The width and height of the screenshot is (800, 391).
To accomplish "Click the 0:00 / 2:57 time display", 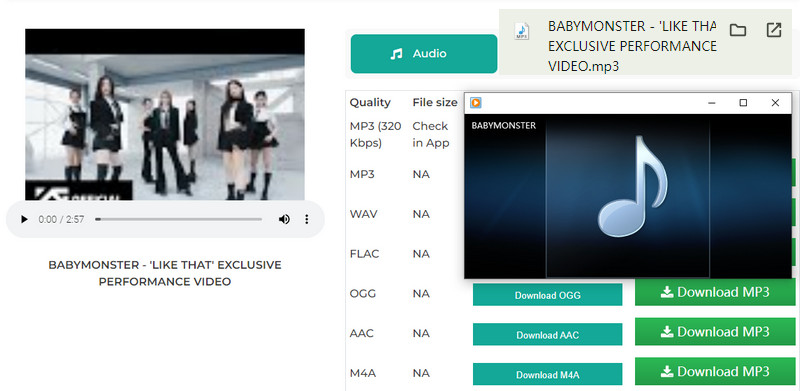I will (61, 219).
